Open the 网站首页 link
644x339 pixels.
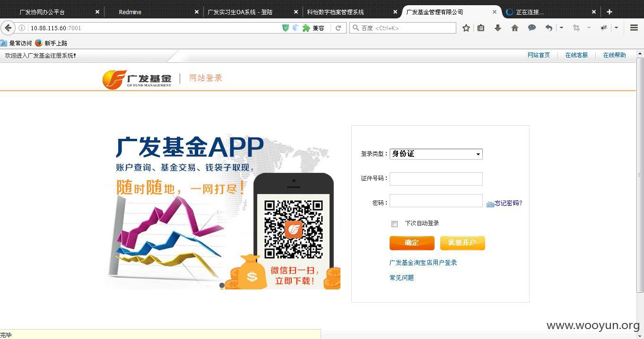click(539, 55)
